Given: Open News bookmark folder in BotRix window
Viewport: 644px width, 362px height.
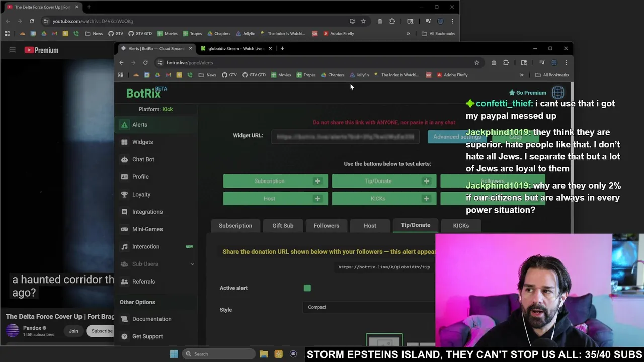Looking at the screenshot, I should 207,75.
